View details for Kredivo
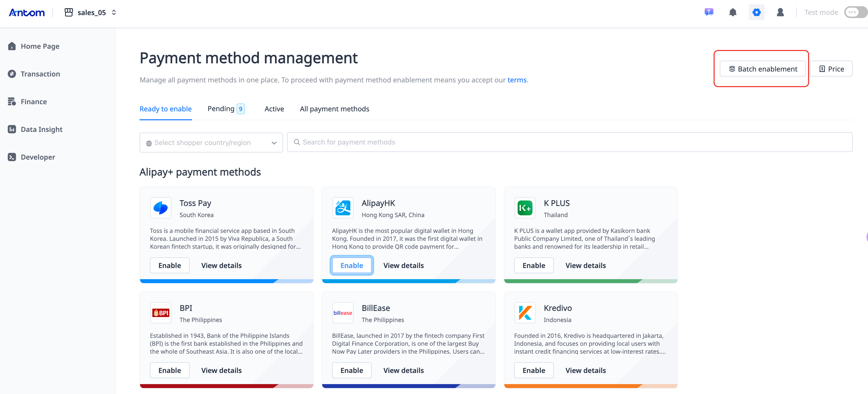 pyautogui.click(x=585, y=370)
